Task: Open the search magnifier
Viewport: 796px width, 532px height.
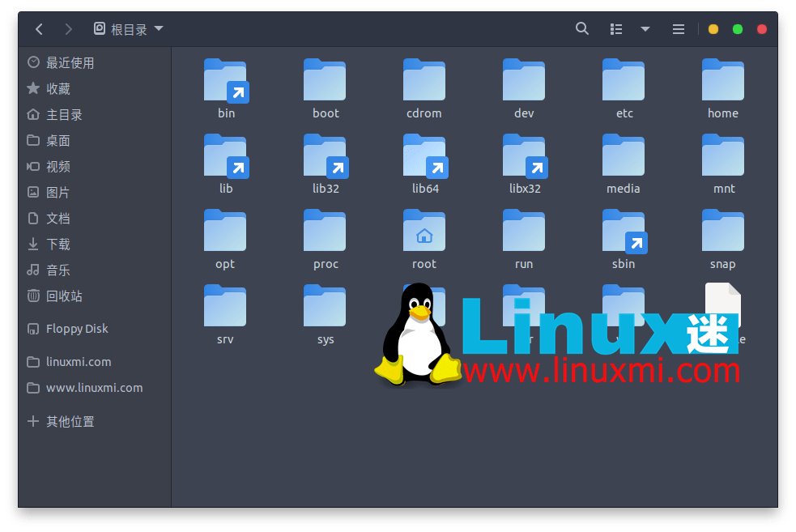Action: 581,28
